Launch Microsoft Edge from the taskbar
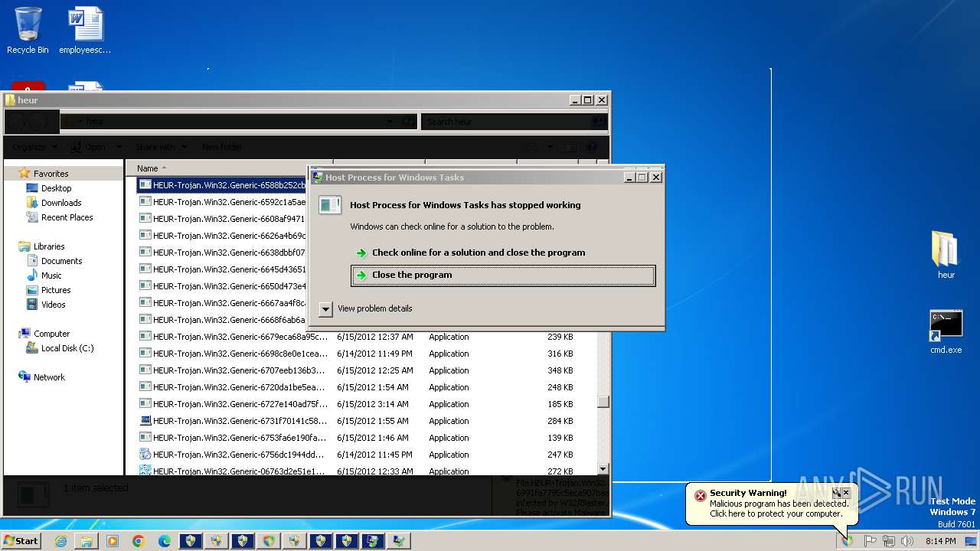The image size is (980, 551). (165, 541)
